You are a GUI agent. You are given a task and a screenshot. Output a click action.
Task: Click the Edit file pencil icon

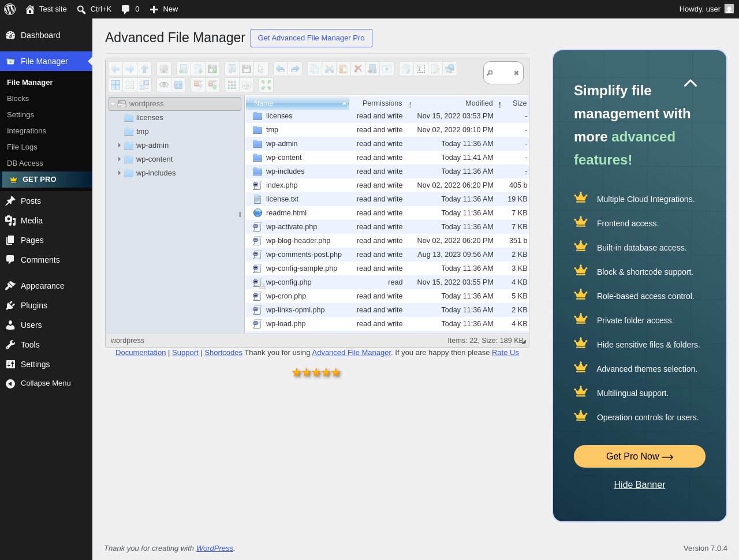[x=435, y=69]
